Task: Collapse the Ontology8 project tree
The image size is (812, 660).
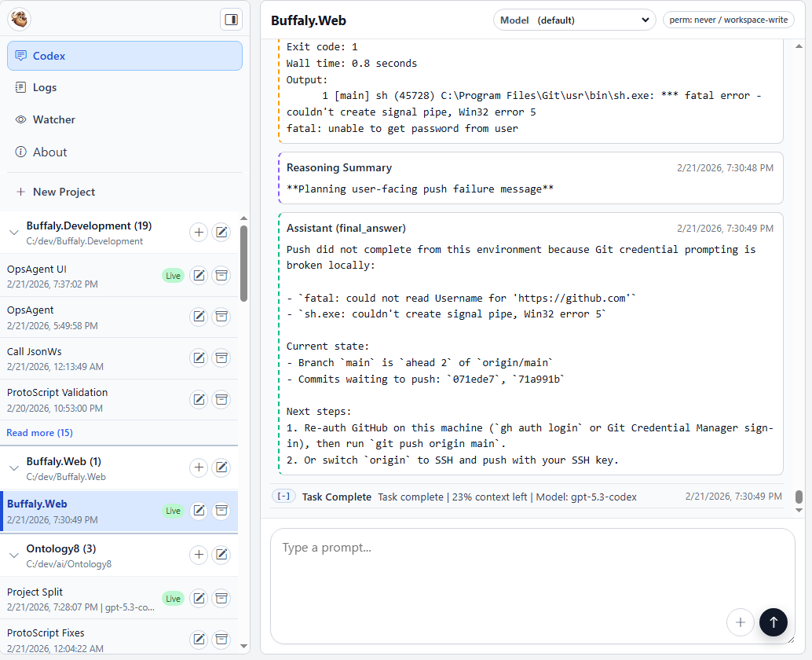Action: tap(14, 555)
